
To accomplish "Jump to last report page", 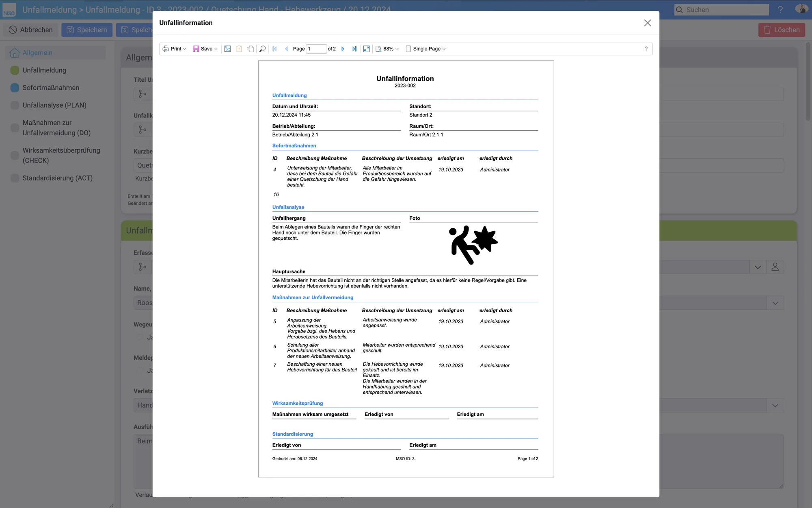I will click(x=354, y=49).
